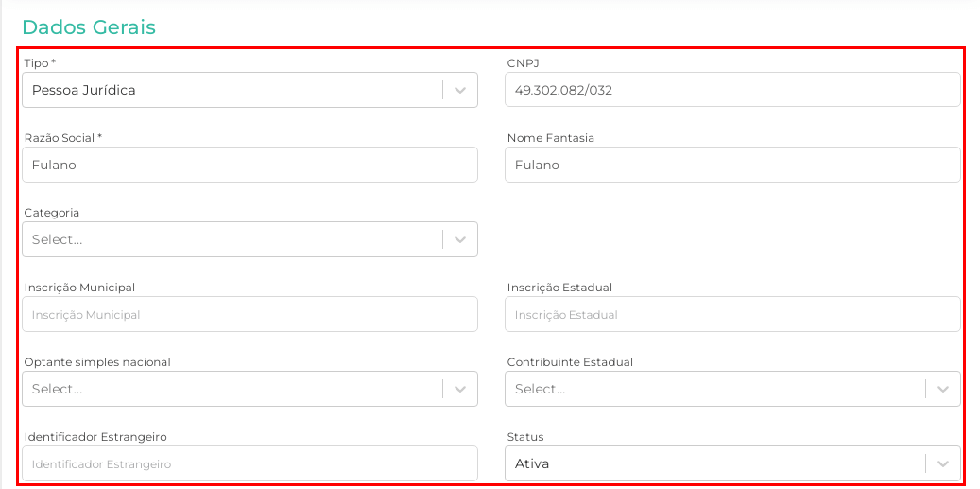Focus the Inscrição Municipal input box

pyautogui.click(x=249, y=314)
